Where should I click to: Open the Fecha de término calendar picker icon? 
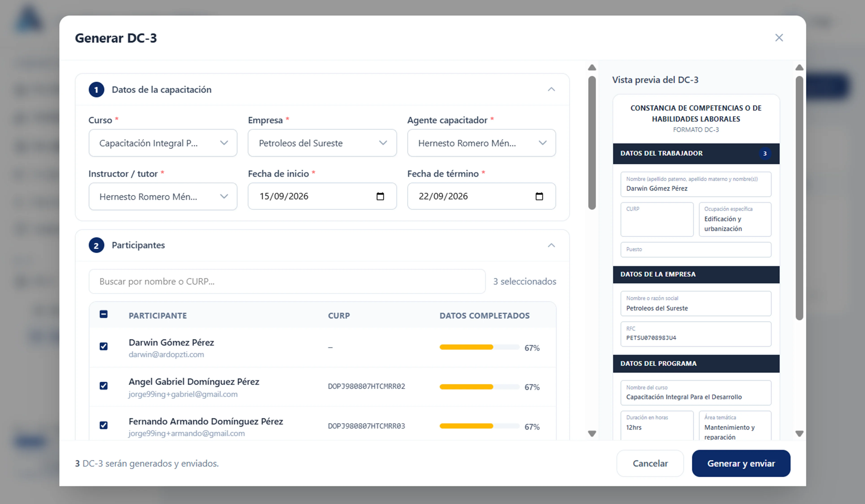click(x=539, y=196)
